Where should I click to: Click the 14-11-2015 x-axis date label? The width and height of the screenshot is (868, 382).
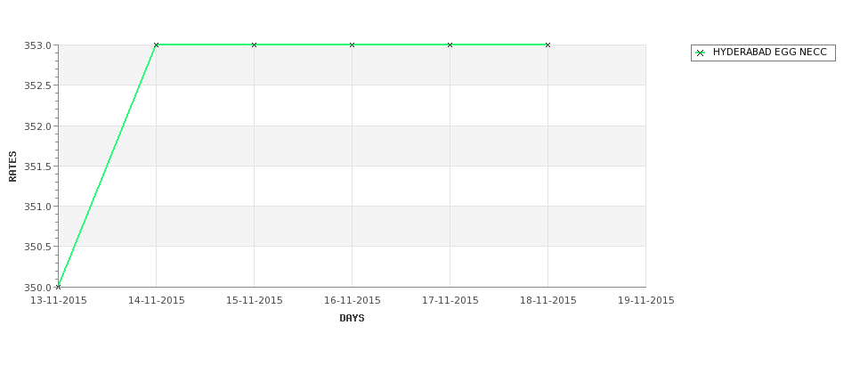156,301
